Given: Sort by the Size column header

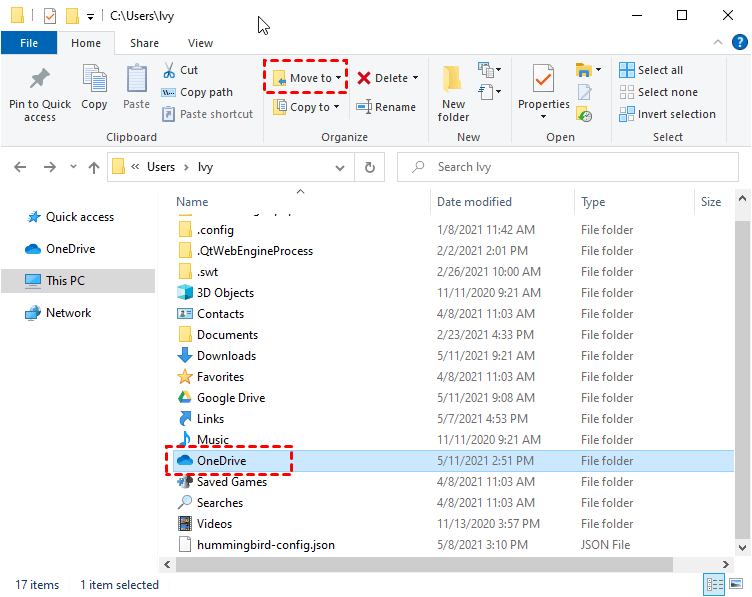Looking at the screenshot, I should point(711,202).
